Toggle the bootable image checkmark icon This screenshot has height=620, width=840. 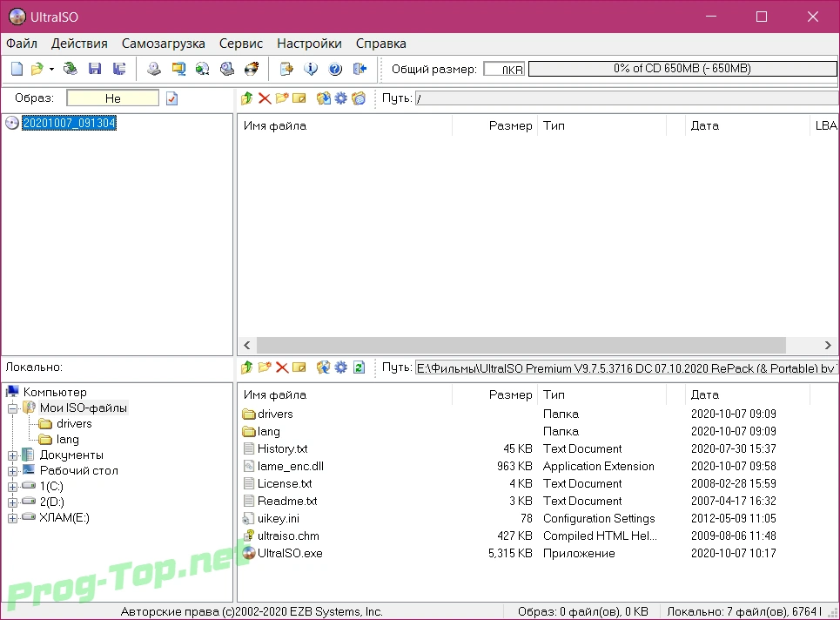point(172,98)
